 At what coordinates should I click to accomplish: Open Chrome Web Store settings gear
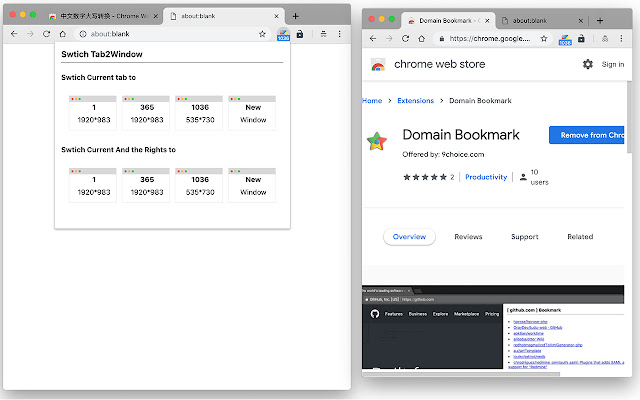pos(588,64)
